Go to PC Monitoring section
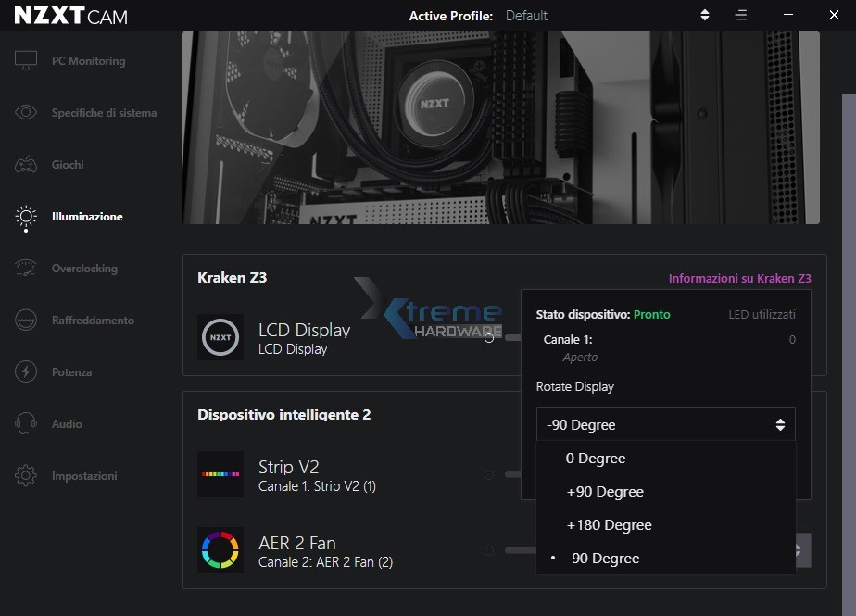This screenshot has width=856, height=616. (88, 61)
